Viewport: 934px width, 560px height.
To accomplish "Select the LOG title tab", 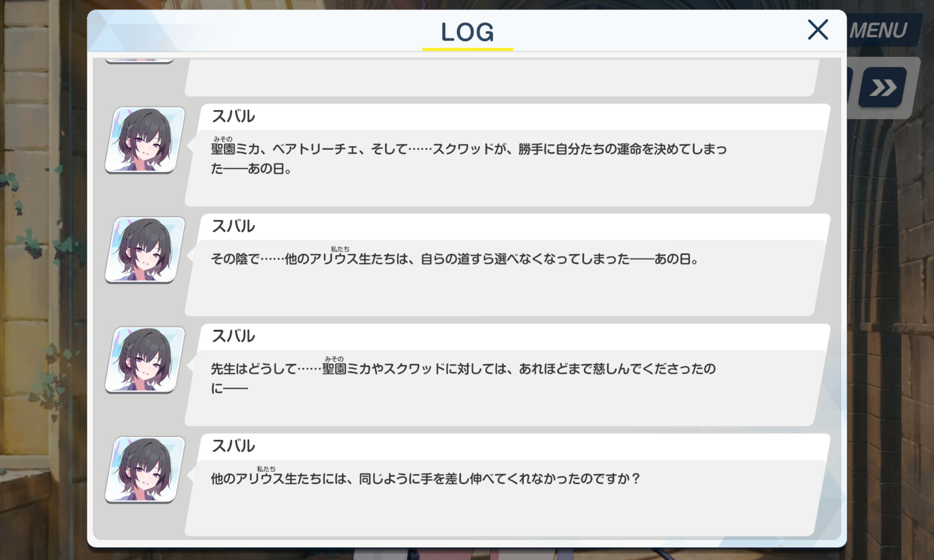I will (x=467, y=32).
